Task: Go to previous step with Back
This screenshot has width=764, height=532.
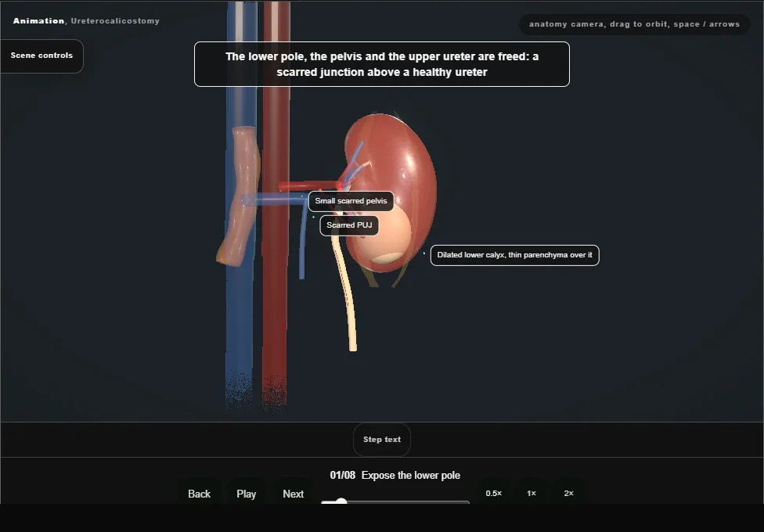Action: [x=200, y=494]
